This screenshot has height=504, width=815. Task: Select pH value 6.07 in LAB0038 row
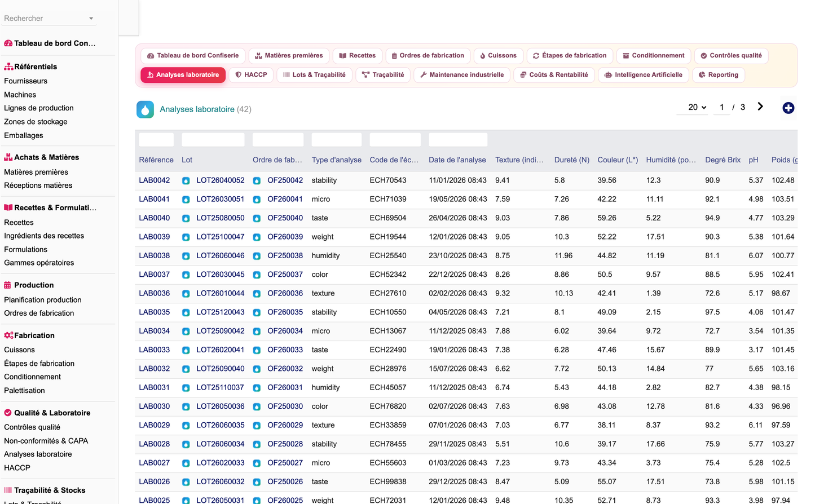pyautogui.click(x=756, y=256)
